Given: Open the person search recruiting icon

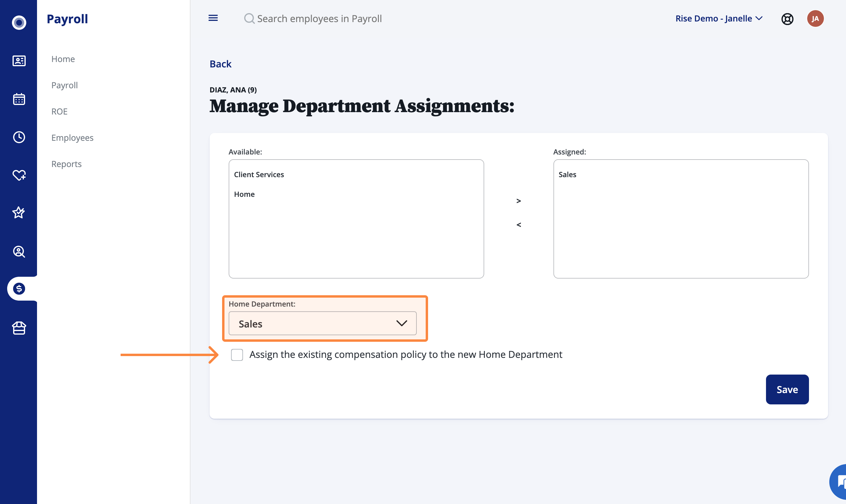Looking at the screenshot, I should point(19,252).
